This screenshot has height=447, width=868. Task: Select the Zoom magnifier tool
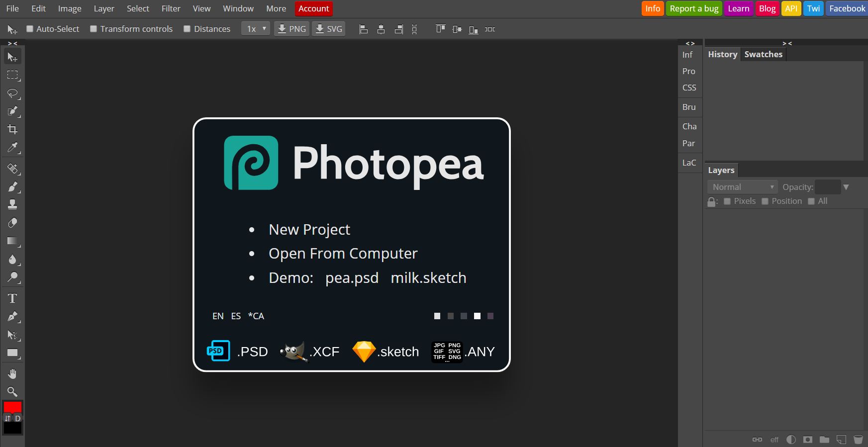click(x=12, y=392)
